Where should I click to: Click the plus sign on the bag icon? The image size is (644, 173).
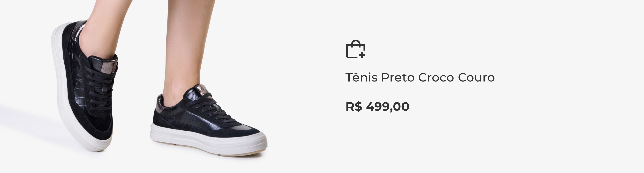pos(362,55)
